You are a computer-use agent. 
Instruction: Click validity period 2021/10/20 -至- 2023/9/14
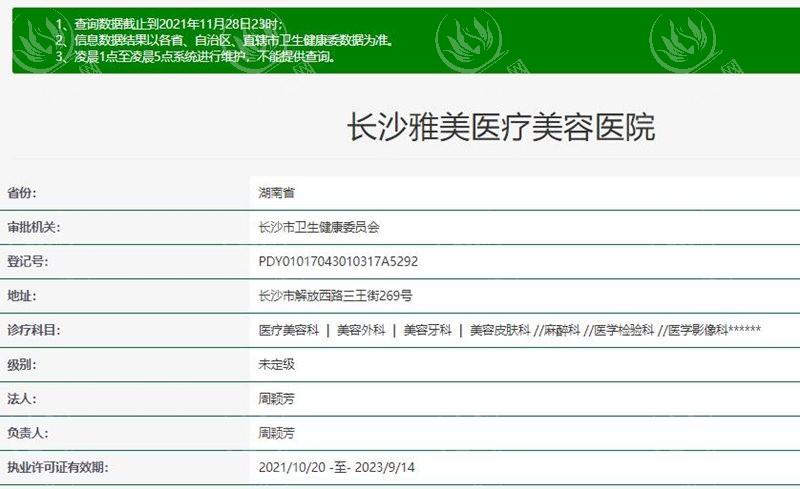[x=337, y=467]
